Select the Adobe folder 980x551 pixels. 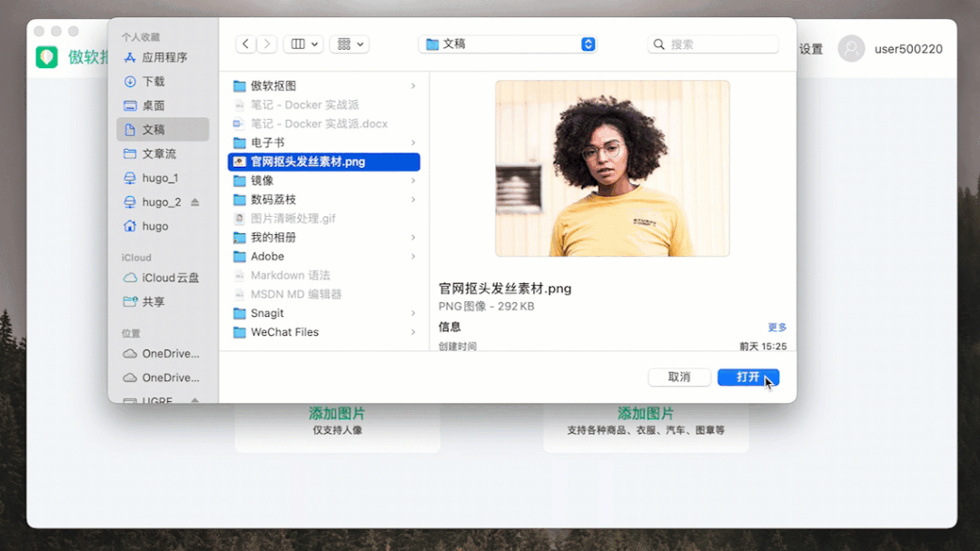click(323, 256)
